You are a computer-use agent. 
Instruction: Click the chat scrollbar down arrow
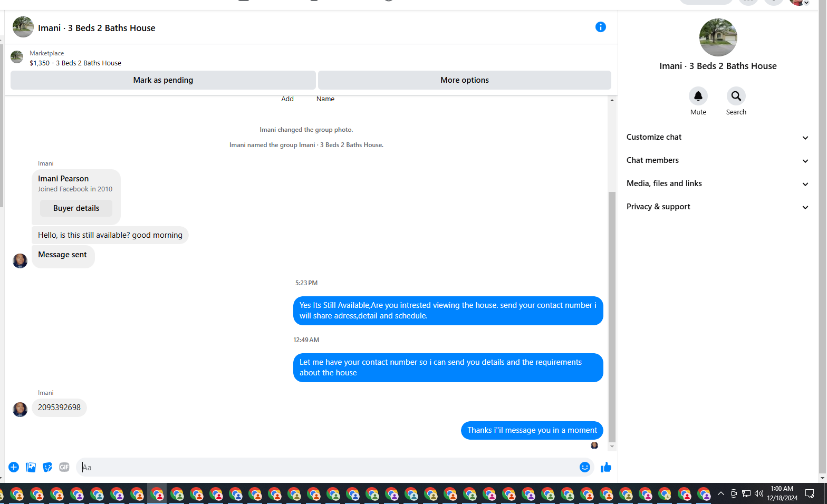[x=612, y=447]
